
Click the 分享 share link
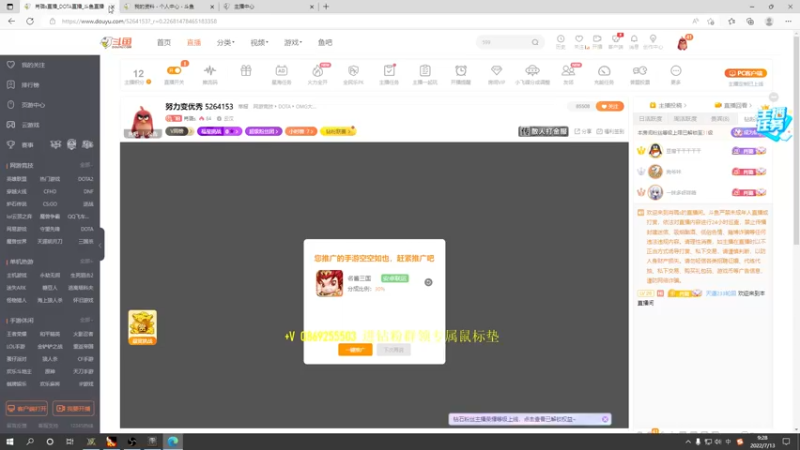[x=583, y=131]
